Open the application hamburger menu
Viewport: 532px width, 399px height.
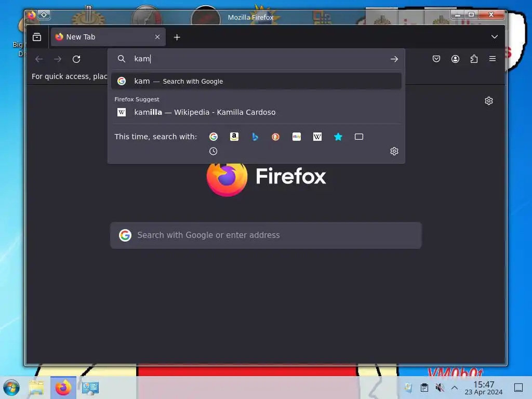pos(493,59)
